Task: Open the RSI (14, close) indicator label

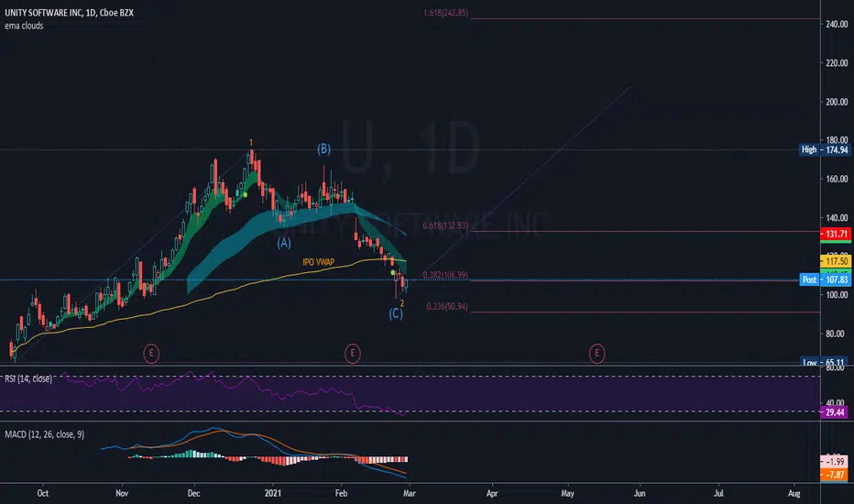Action: coord(28,378)
